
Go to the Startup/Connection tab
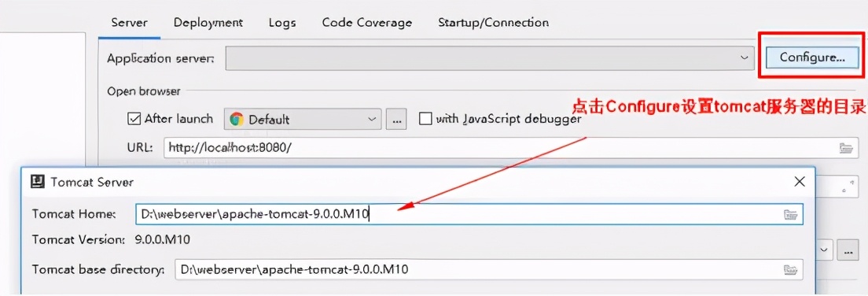493,23
